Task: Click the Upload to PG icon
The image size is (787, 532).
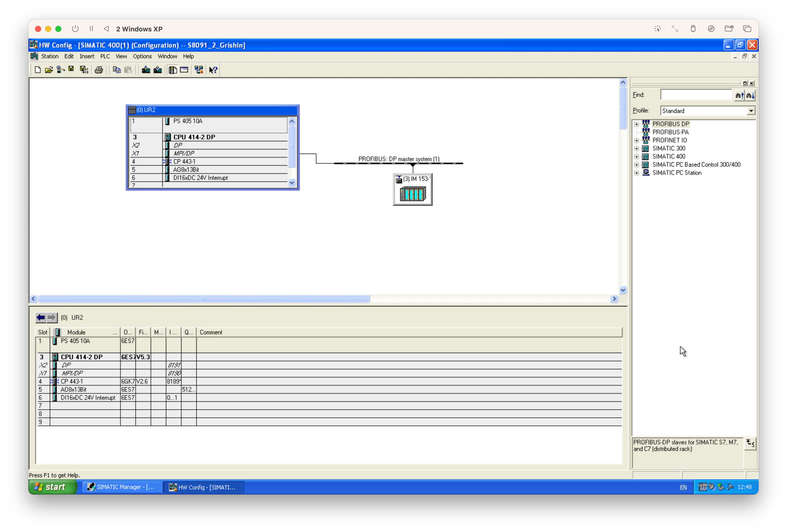Action: pos(157,70)
